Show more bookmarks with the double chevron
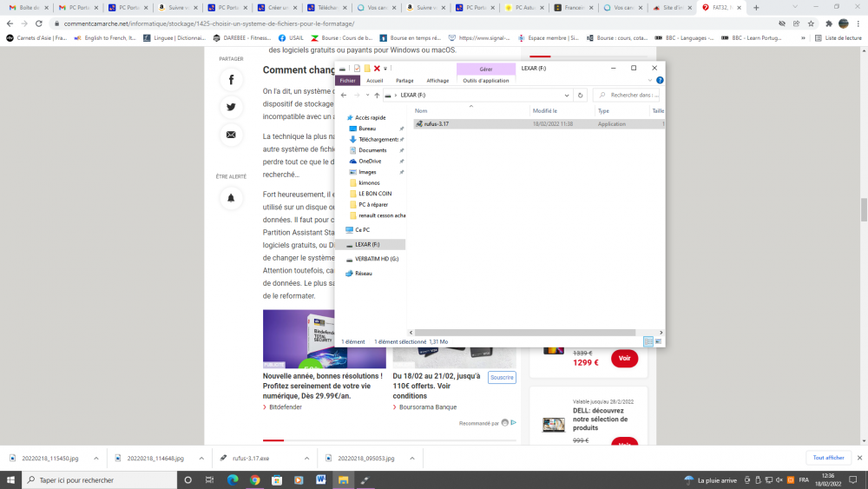This screenshot has width=868, height=489. point(803,37)
